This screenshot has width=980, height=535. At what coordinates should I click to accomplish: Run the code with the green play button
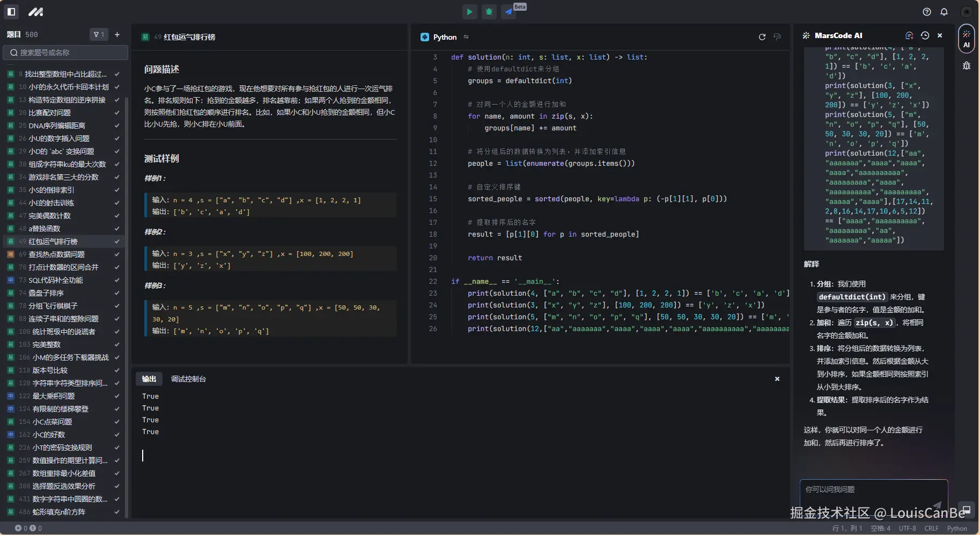[x=469, y=12]
